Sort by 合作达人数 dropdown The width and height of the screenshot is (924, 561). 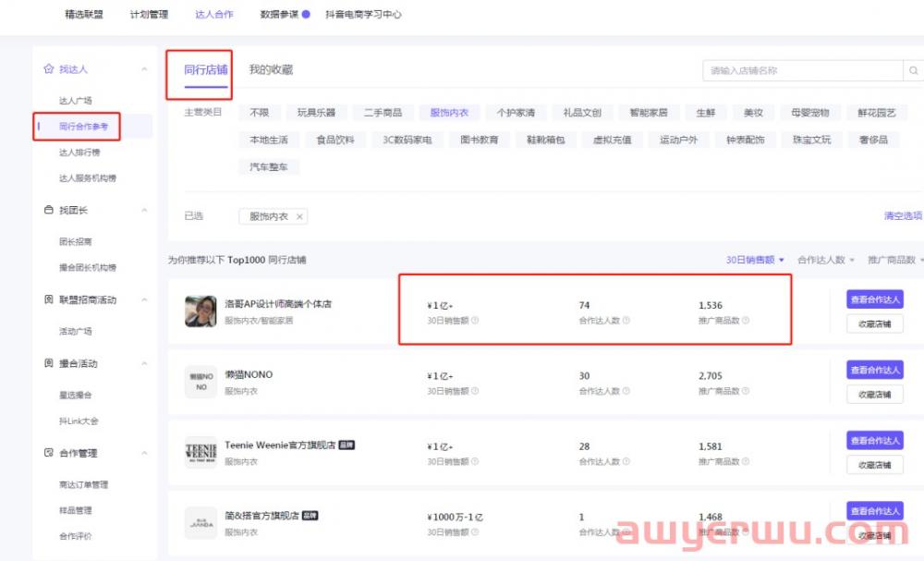pyautogui.click(x=825, y=261)
